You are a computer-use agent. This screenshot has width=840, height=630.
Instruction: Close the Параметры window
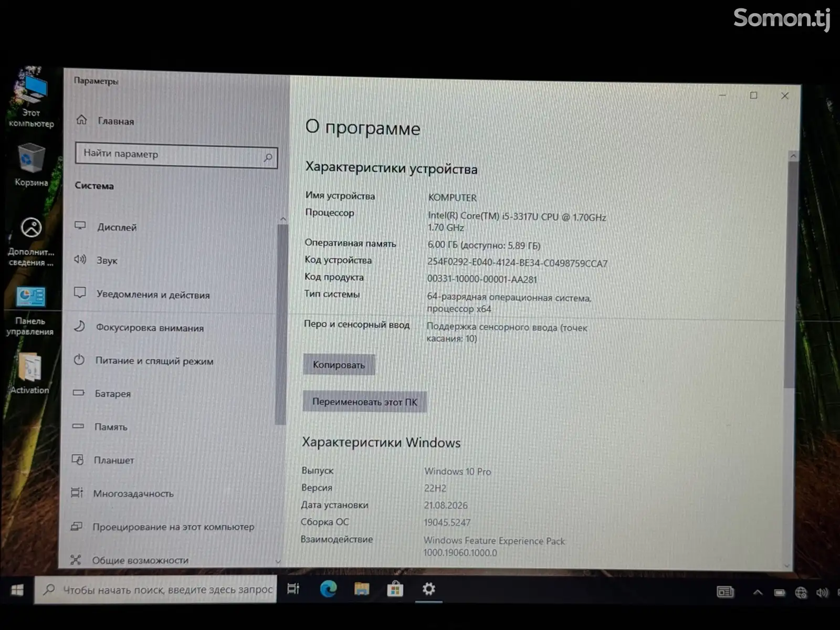(785, 96)
